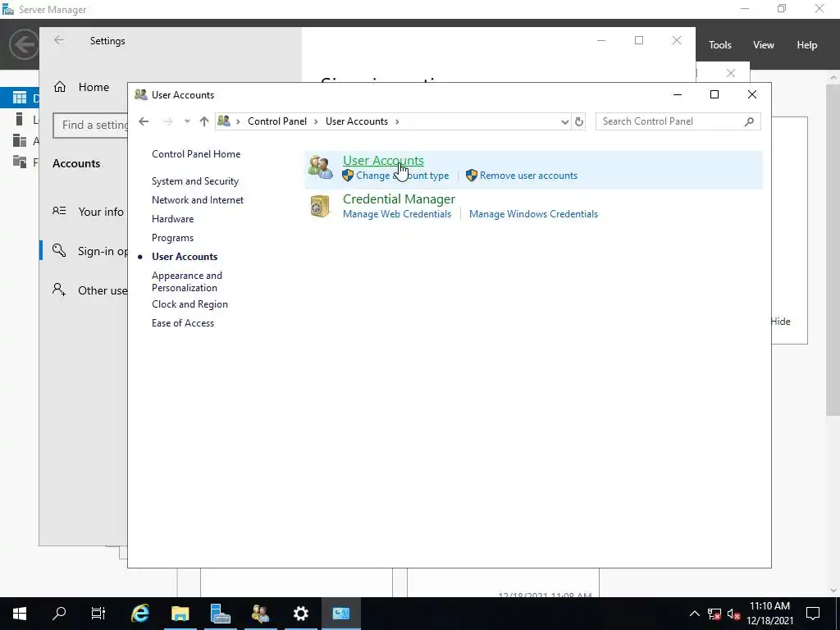The image size is (840, 630).
Task: Switch to Settings gear taskbar icon
Action: pyautogui.click(x=300, y=614)
